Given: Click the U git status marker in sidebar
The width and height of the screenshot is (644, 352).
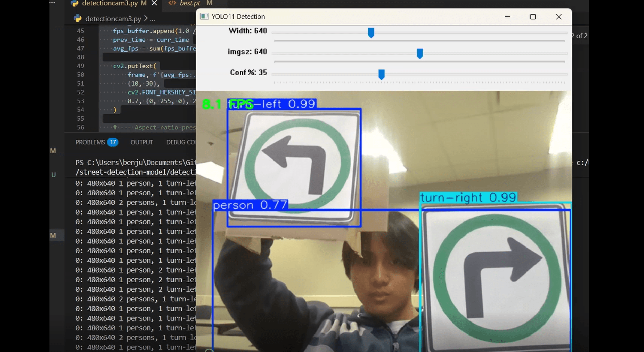Looking at the screenshot, I should 54,175.
